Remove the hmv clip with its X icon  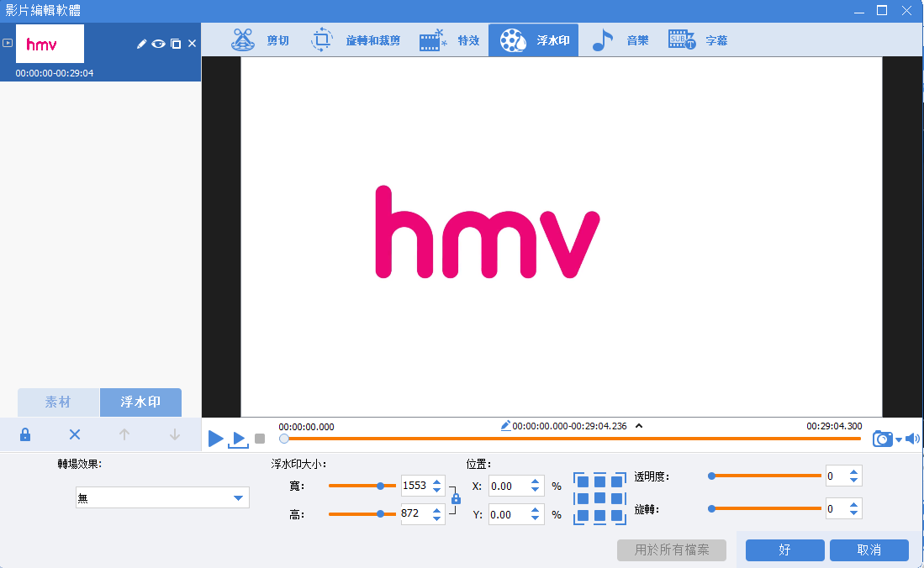point(192,44)
